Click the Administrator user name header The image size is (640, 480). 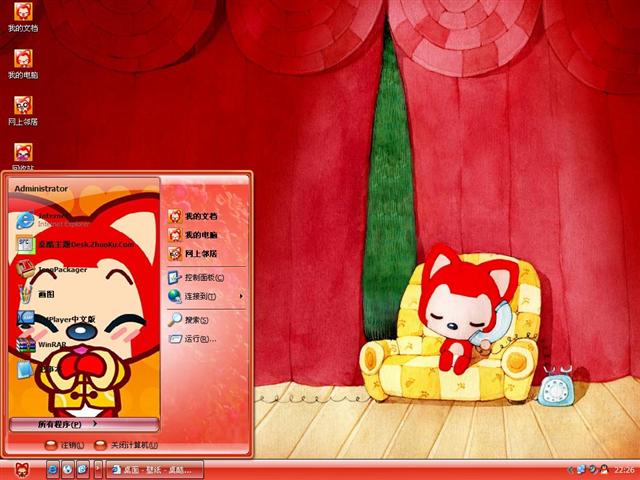click(41, 189)
